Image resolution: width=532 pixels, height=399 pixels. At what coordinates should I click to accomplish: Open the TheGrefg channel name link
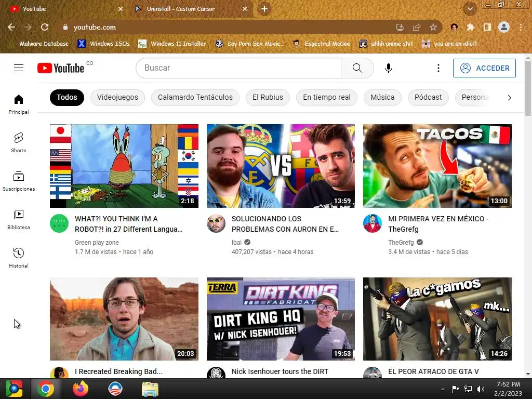click(x=401, y=242)
